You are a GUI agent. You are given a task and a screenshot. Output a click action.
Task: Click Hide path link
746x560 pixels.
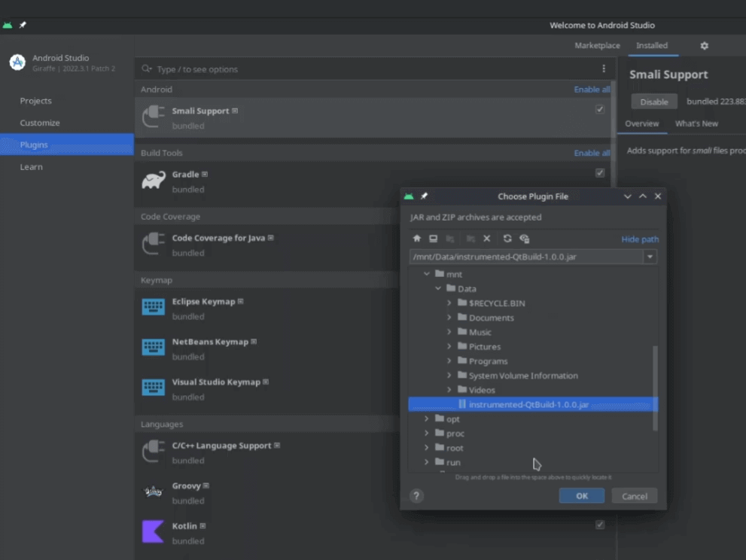[640, 239]
